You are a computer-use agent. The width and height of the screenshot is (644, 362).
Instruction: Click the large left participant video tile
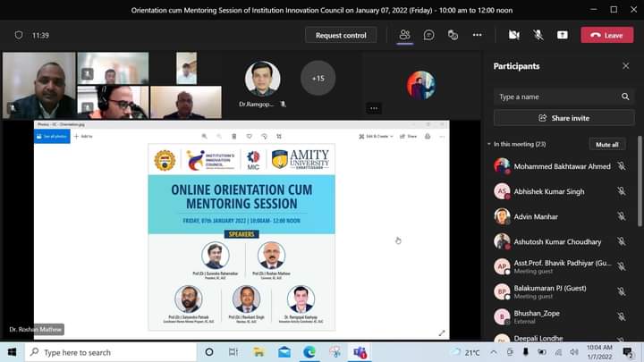(x=39, y=86)
